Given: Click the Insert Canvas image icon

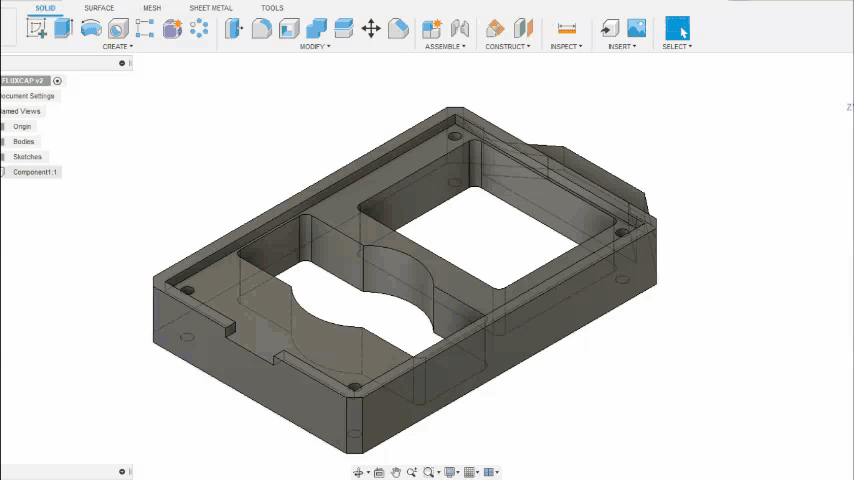Looking at the screenshot, I should [x=636, y=28].
